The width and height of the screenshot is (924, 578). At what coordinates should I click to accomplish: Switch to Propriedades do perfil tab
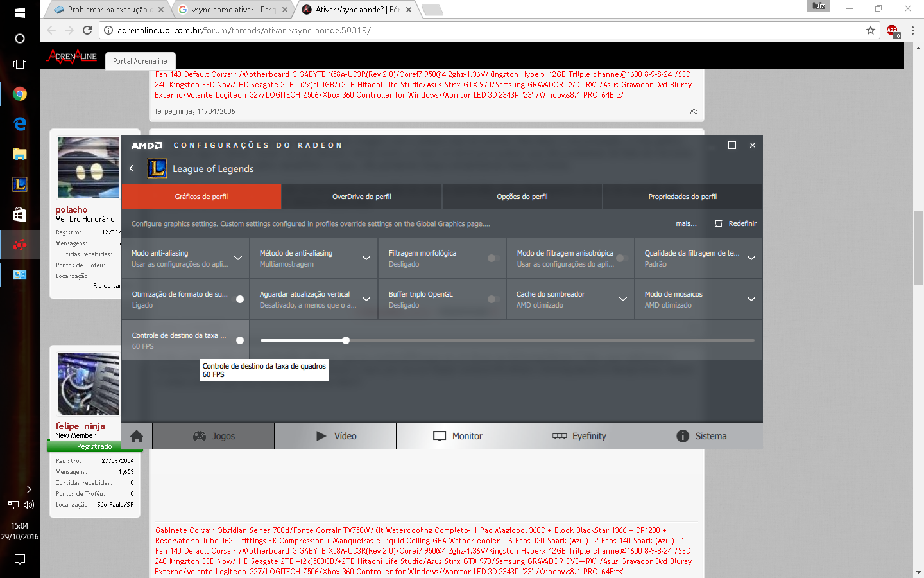683,197
